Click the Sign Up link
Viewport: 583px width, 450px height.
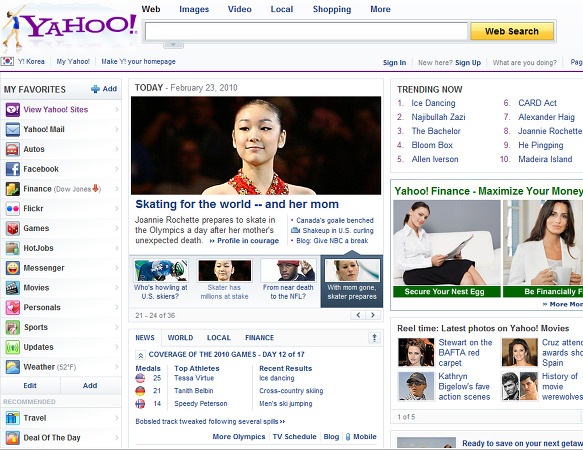[468, 62]
